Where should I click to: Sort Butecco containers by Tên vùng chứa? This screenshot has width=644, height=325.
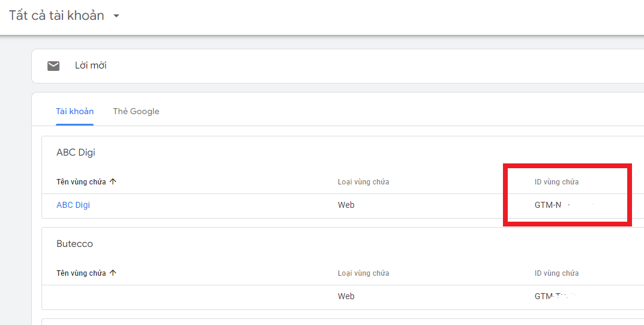[81, 273]
